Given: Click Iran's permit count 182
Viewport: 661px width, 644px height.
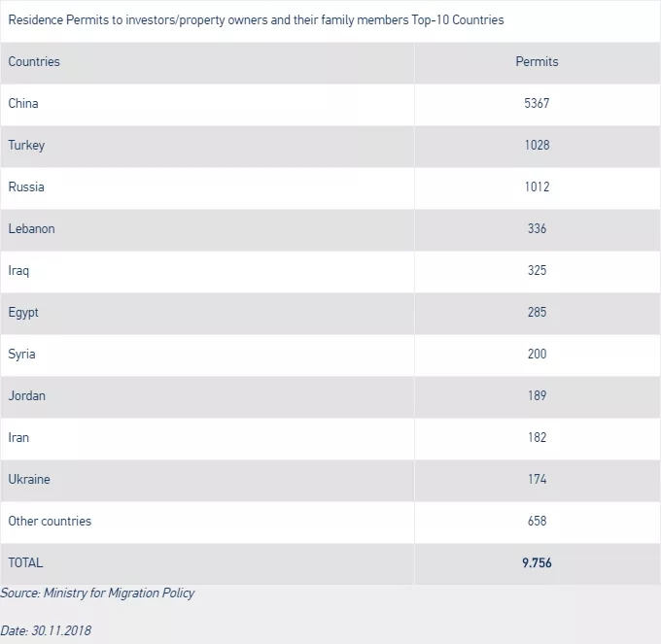Looking at the screenshot, I should (x=537, y=437).
